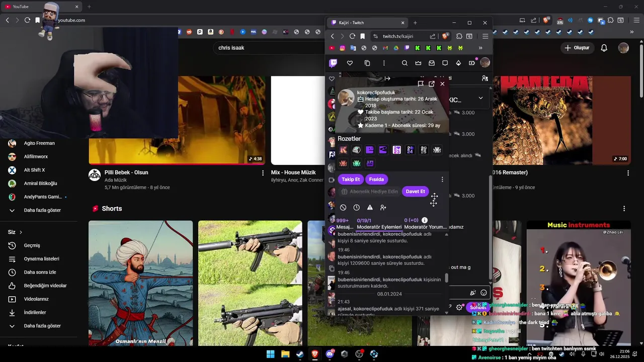Open Agito Freeman channel subscription
The image size is (644, 362).
(39, 143)
